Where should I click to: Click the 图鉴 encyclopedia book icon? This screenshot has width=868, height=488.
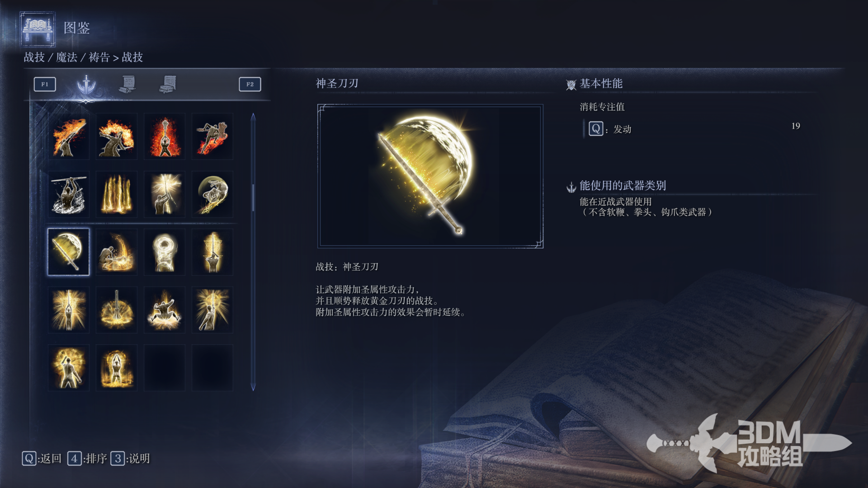[38, 28]
